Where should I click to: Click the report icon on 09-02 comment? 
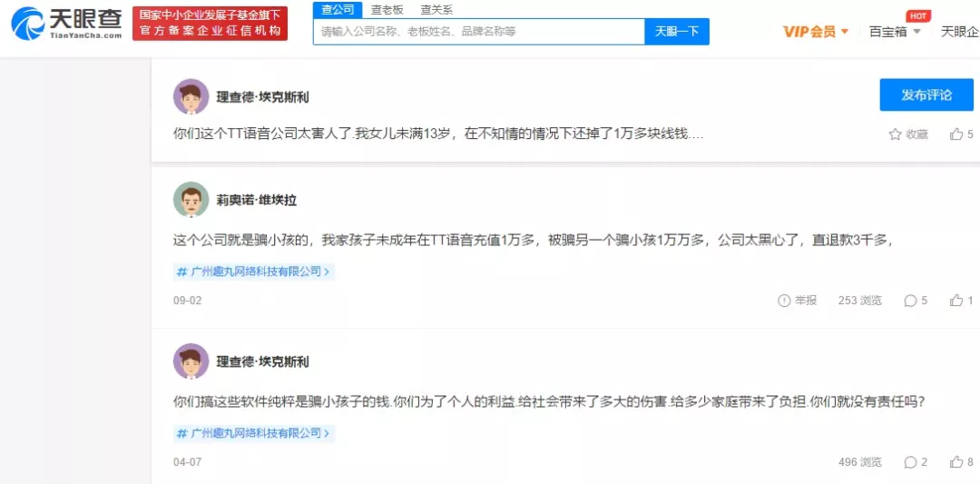[x=785, y=301]
